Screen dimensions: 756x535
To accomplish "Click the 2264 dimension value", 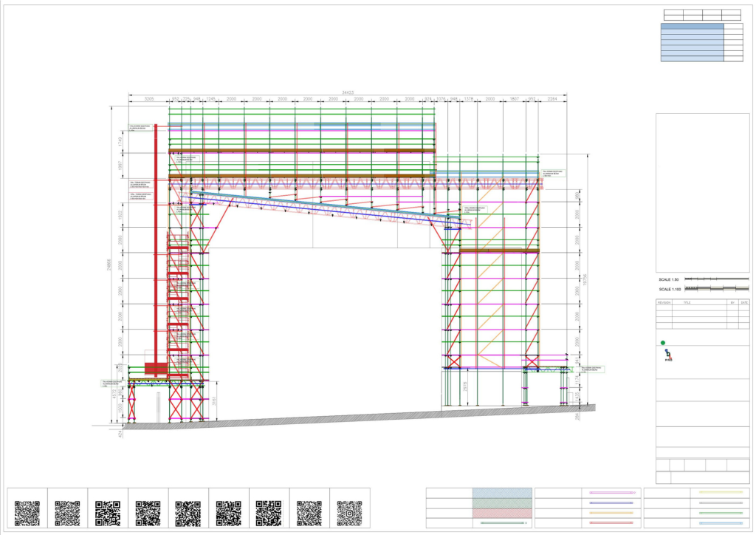I will pyautogui.click(x=552, y=99).
